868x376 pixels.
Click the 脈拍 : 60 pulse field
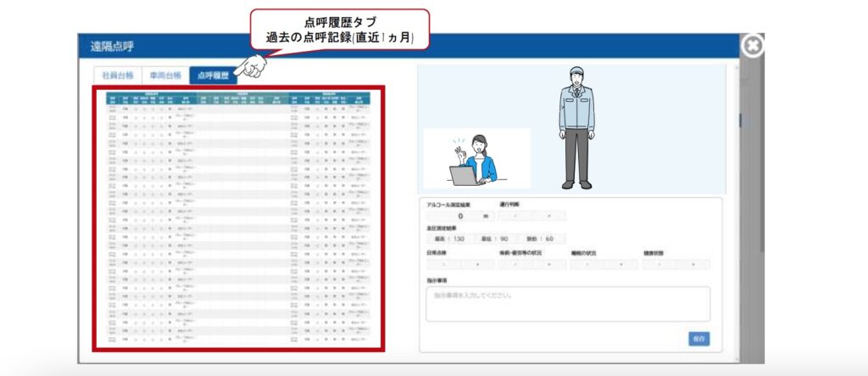(x=542, y=239)
